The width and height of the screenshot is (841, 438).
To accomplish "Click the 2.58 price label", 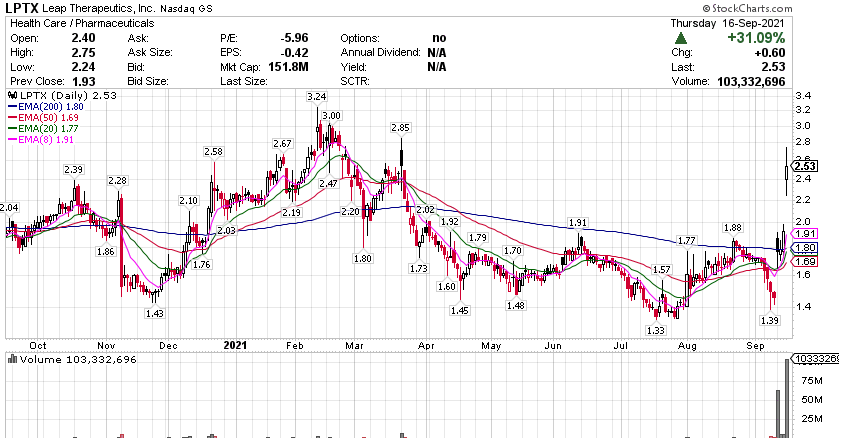I will (x=213, y=152).
